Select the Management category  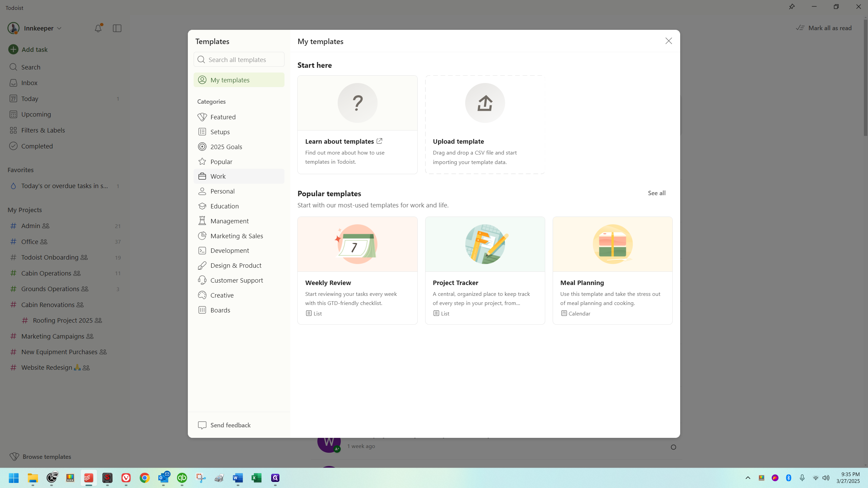[239, 221]
